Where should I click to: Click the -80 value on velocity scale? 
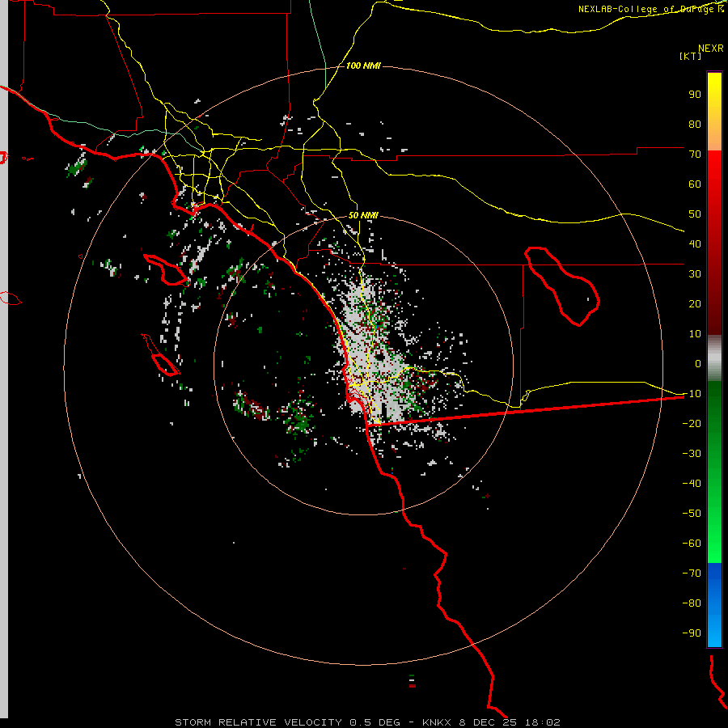tap(692, 603)
